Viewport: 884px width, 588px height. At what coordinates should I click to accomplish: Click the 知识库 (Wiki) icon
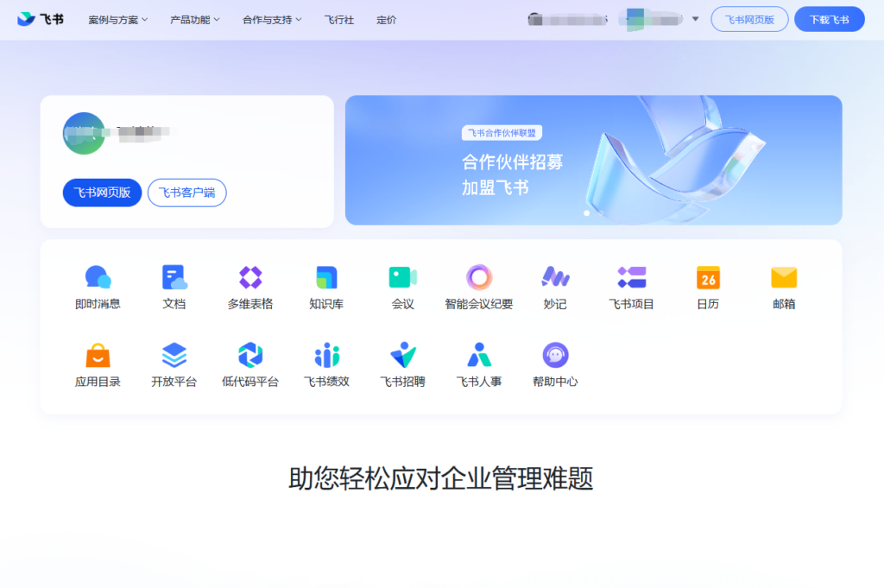(x=325, y=276)
